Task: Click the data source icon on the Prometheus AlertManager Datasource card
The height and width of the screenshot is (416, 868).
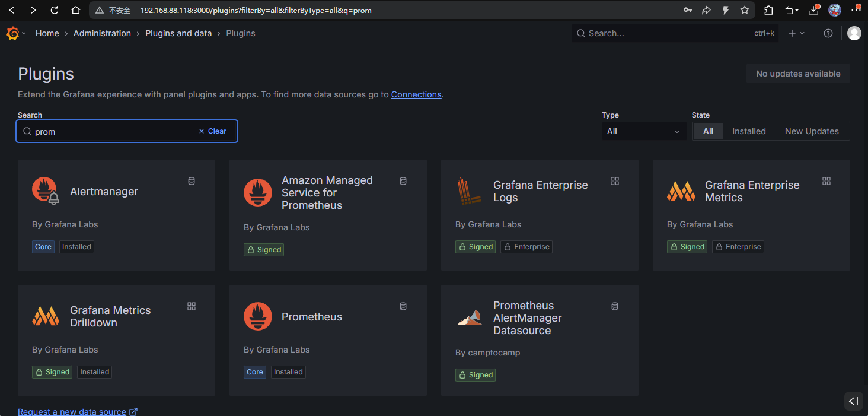Action: pos(615,306)
